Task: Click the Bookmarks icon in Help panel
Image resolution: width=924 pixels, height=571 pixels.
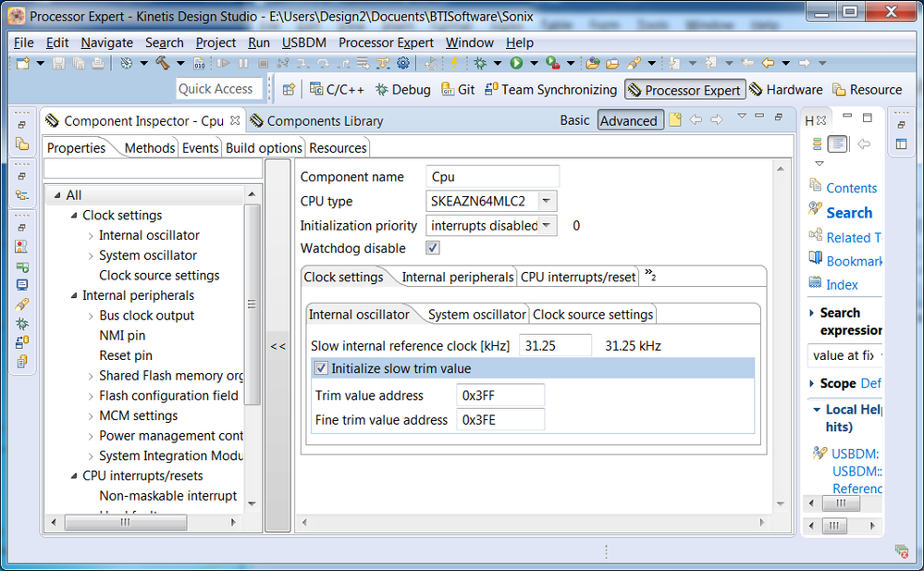Action: 816,259
